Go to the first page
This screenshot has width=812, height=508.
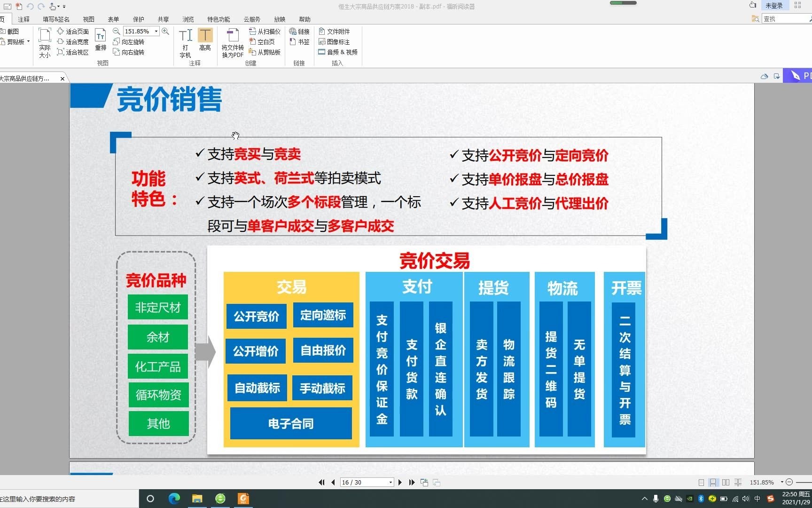click(321, 482)
